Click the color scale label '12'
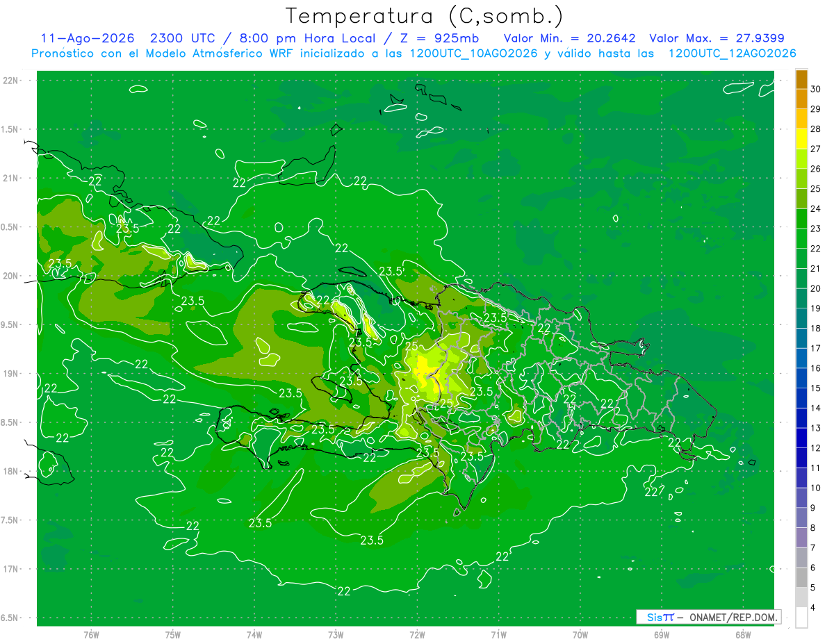834x644 pixels. [816, 448]
